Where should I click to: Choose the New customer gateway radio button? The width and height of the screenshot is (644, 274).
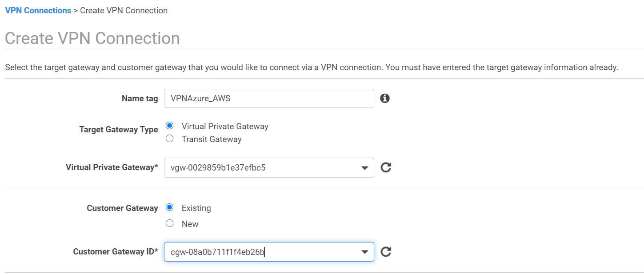pos(169,223)
